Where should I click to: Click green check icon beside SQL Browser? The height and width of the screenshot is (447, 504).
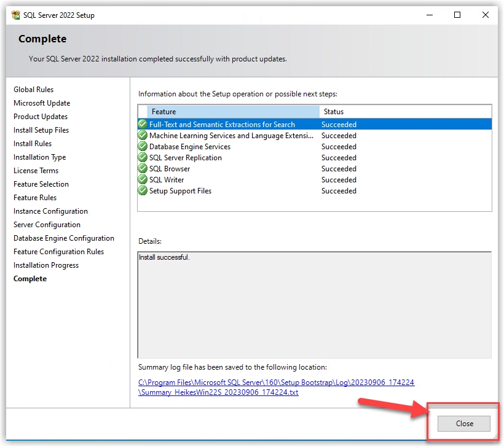pos(143,169)
